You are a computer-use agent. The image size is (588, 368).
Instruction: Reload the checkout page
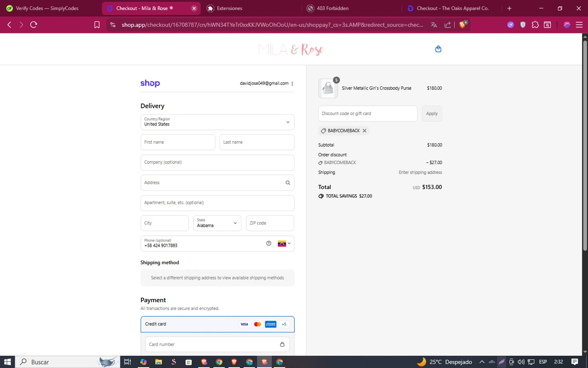34,25
